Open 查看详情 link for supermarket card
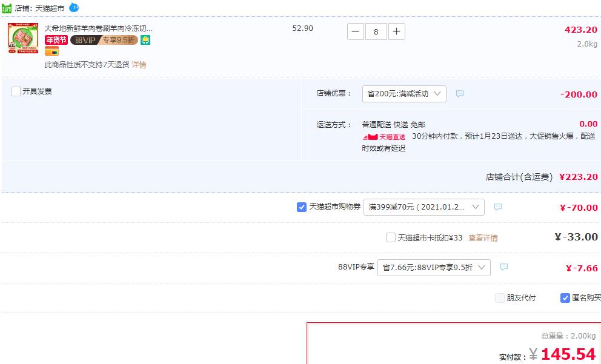Image resolution: width=601 pixels, height=364 pixels. pos(483,238)
